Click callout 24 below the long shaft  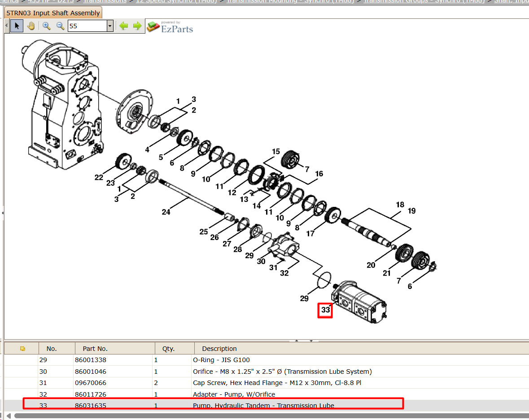point(166,212)
